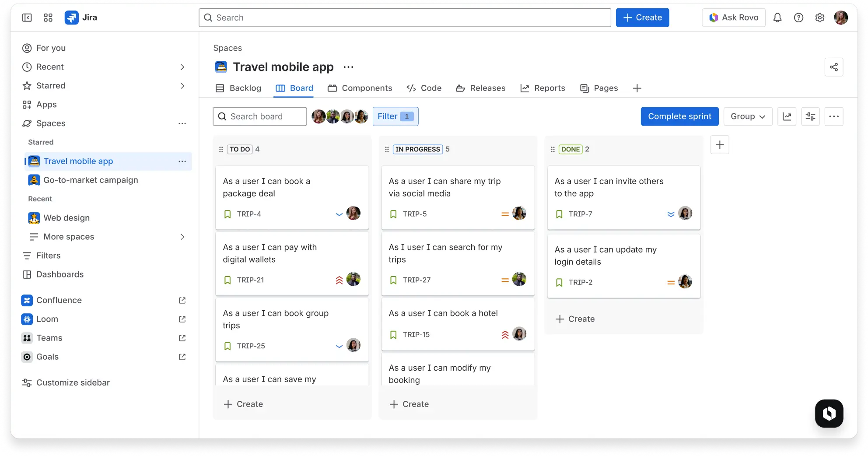The image size is (868, 456).
Task: Open board more actions ellipsis
Action: pyautogui.click(x=834, y=116)
